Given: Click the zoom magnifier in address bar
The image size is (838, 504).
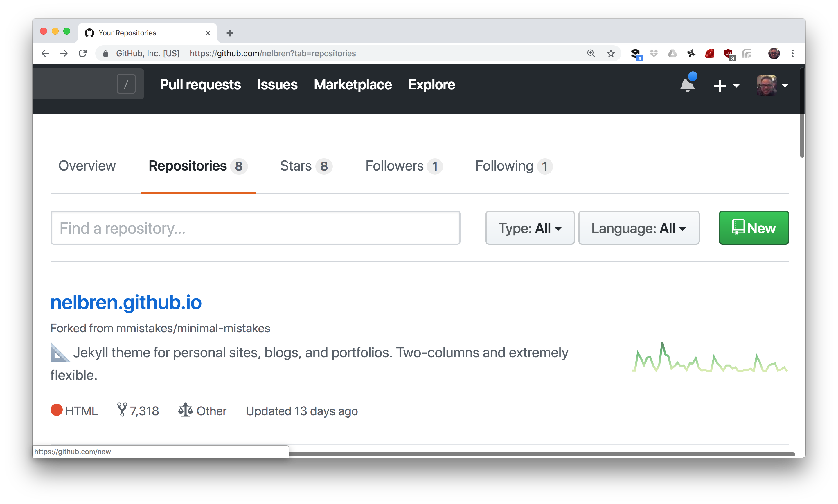Looking at the screenshot, I should [x=591, y=53].
